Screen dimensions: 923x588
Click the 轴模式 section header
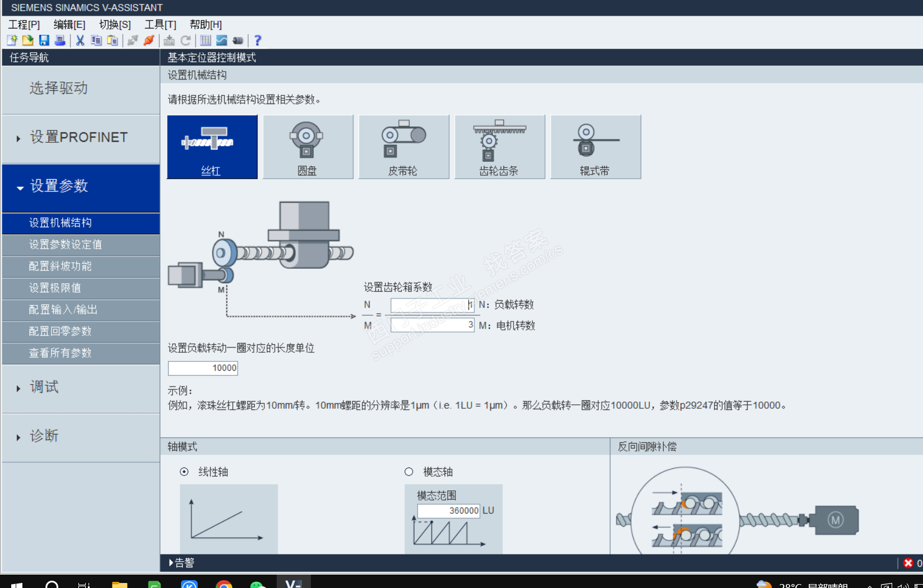[183, 447]
